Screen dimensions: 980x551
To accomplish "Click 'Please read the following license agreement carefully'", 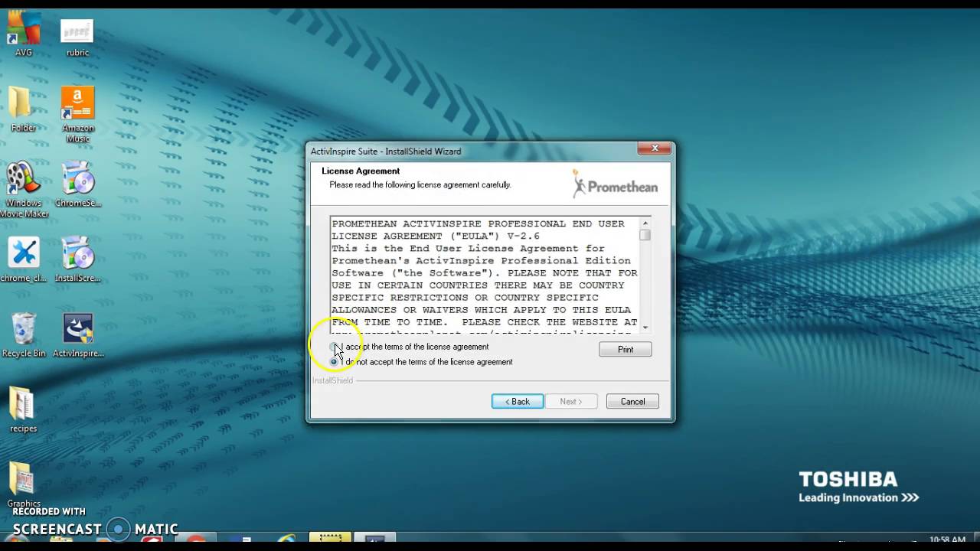I will (420, 185).
